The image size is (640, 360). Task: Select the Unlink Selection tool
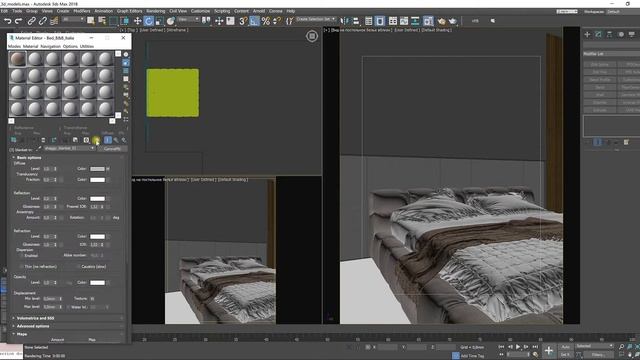(x=42, y=21)
